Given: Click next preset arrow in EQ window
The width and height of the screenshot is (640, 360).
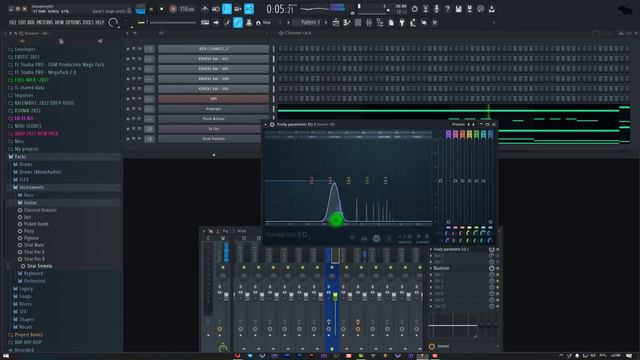Looking at the screenshot, I should 473,124.
